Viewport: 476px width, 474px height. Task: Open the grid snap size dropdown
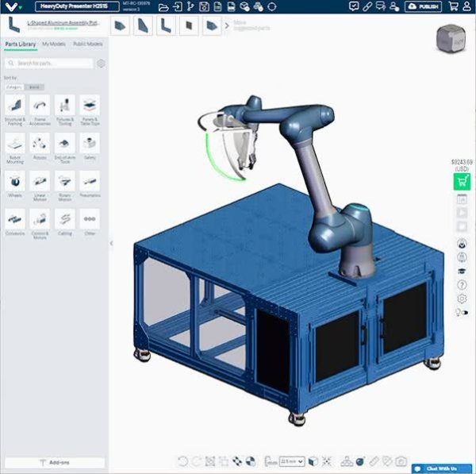(292, 461)
